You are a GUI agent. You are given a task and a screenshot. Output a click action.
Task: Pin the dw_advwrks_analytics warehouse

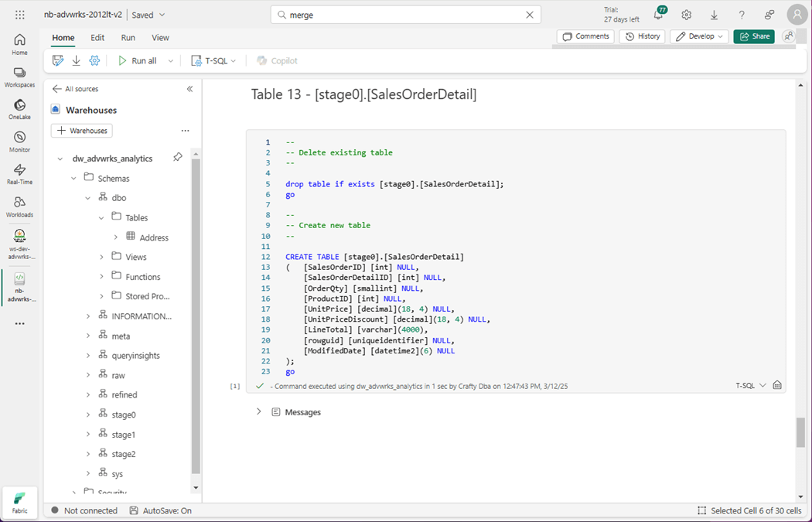[x=178, y=158]
